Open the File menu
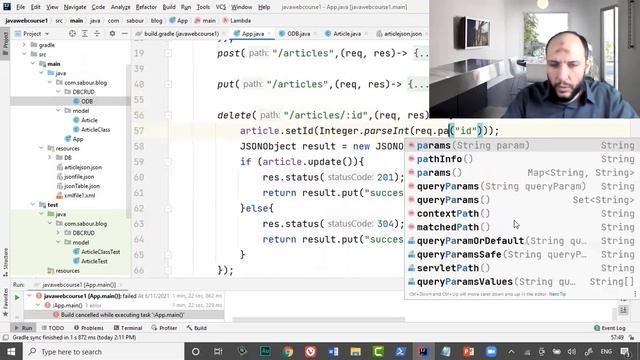The height and width of the screenshot is (360, 640). click(x=20, y=7)
